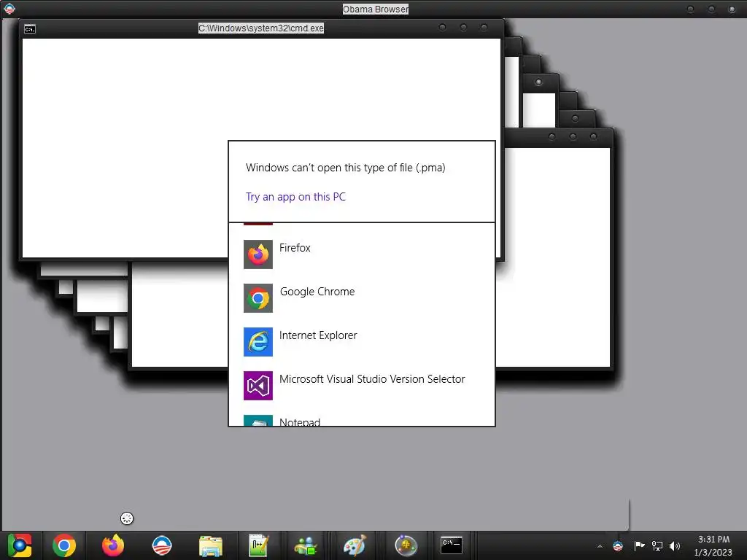This screenshot has width=747, height=560.
Task: Click the cmd.exe window title bar text
Action: [261, 28]
